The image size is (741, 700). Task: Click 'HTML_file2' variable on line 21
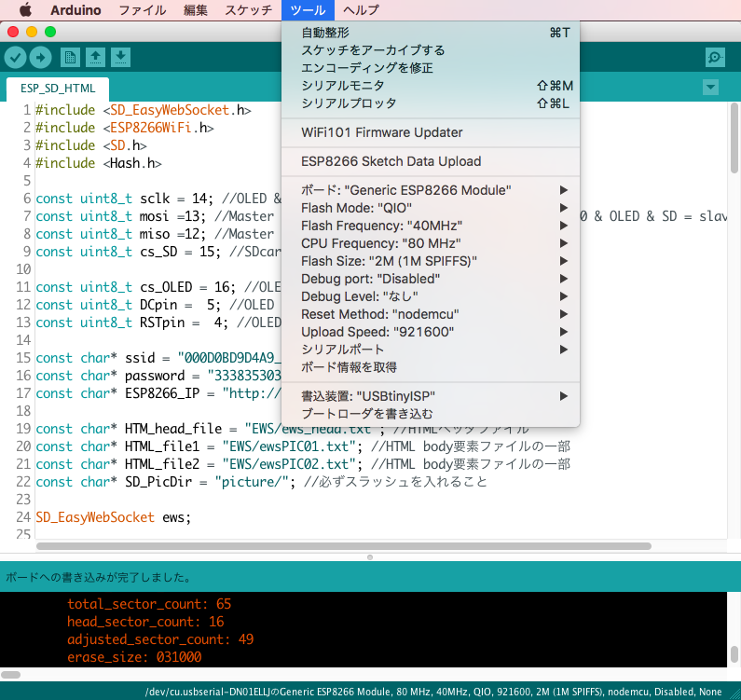point(162,464)
